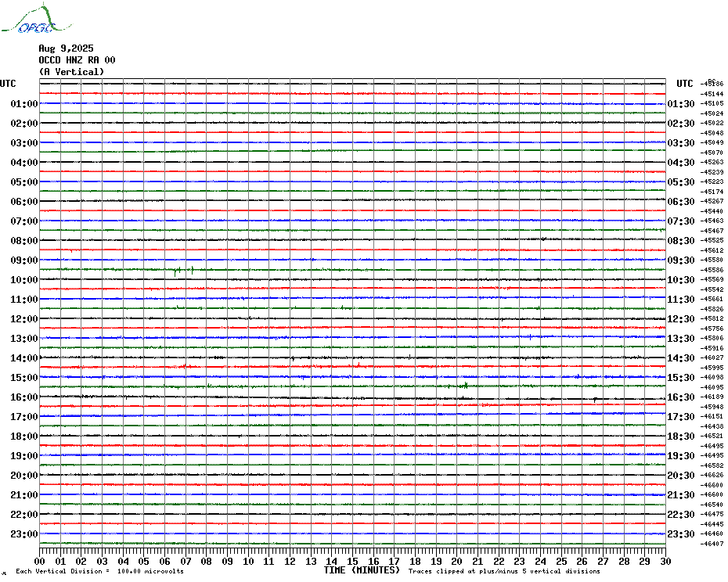
Task: Click the '(A Vertical)' label
Action: point(71,72)
